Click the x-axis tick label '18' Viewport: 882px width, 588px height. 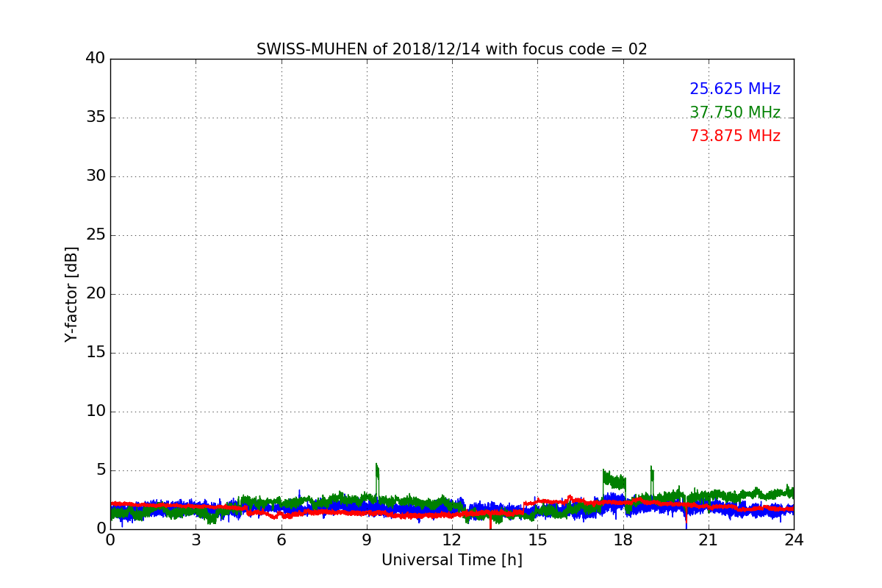[x=623, y=539]
